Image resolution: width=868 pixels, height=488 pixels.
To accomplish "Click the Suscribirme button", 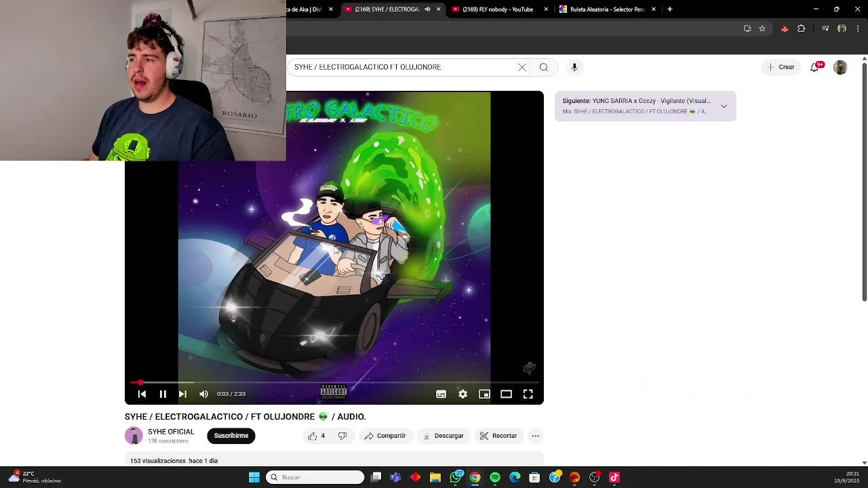I will click(x=231, y=436).
